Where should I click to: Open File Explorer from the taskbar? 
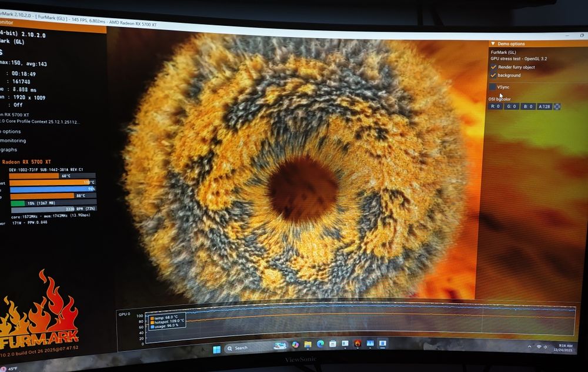coord(308,344)
